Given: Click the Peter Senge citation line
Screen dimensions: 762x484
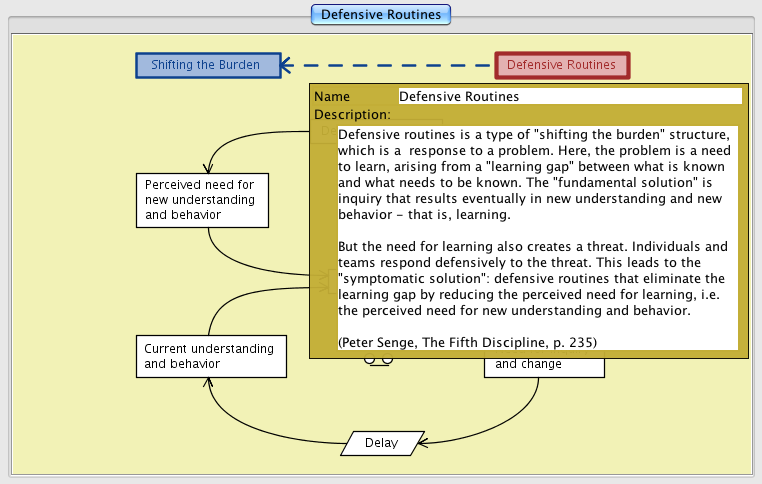Looking at the screenshot, I should coord(467,342).
